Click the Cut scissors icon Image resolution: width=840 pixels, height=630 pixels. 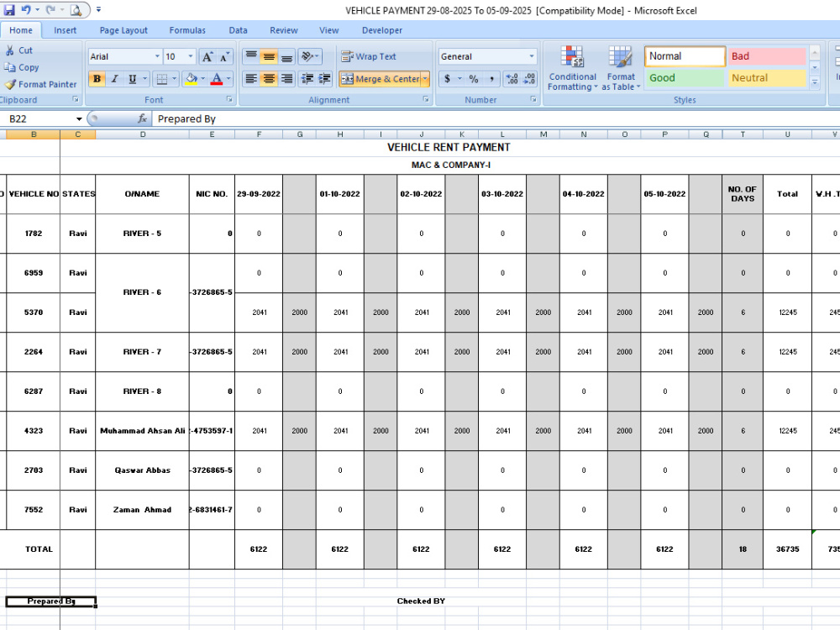[x=9, y=50]
